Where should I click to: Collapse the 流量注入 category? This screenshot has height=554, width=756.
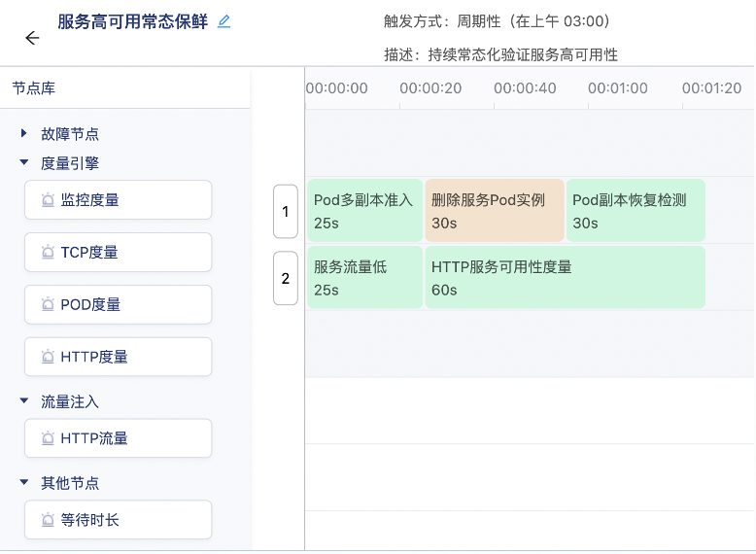[x=24, y=401]
